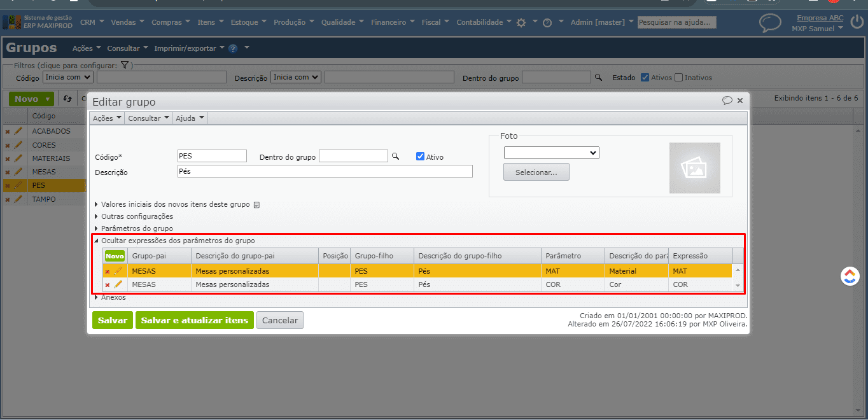Delete the TAMPO group row
This screenshot has width=868, height=420.
click(x=8, y=200)
